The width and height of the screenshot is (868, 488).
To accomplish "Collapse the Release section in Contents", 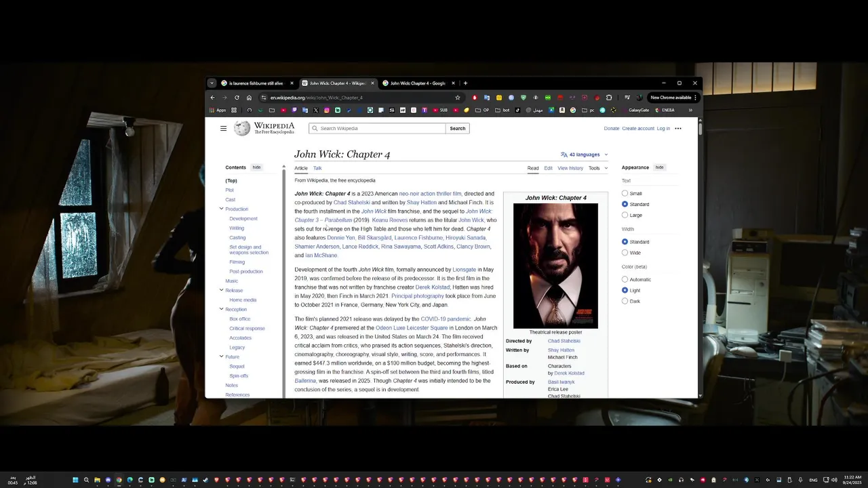I will click(x=221, y=290).
